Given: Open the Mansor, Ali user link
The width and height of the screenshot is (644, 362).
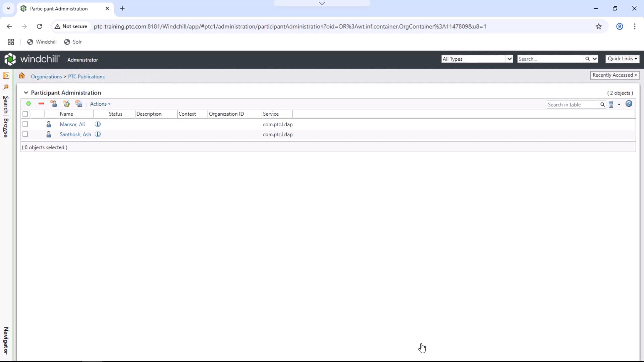Looking at the screenshot, I should click(x=72, y=124).
